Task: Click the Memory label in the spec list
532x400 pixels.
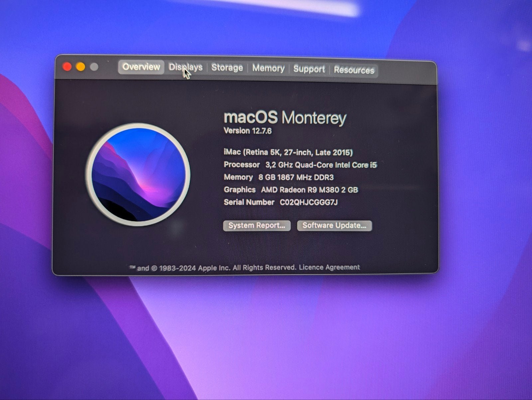Action: (x=238, y=177)
